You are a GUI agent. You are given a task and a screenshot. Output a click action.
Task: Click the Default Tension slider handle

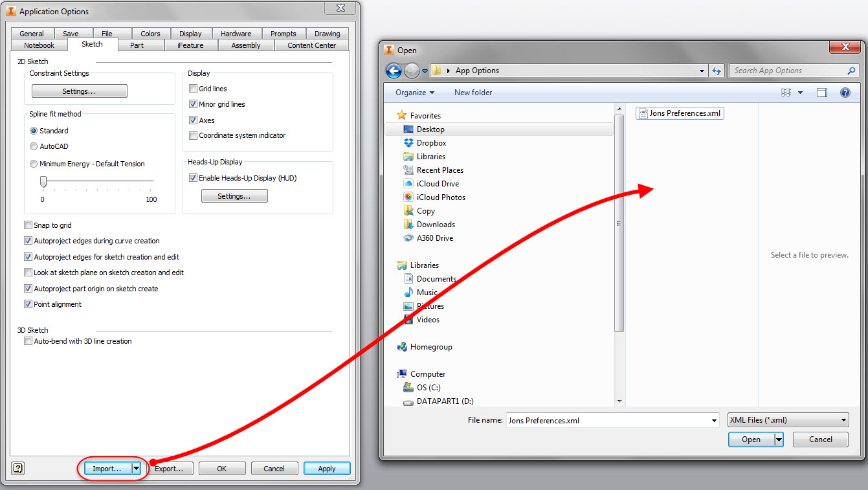[43, 182]
